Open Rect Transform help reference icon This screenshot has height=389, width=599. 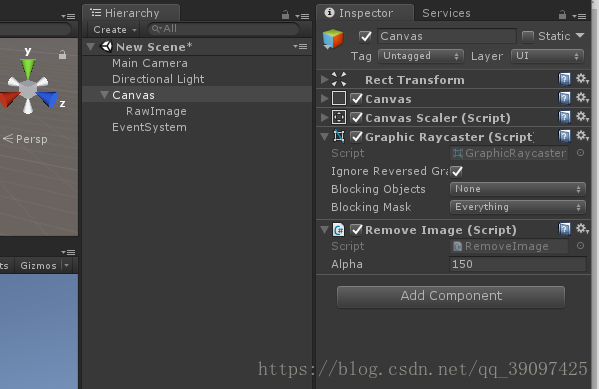[564, 79]
